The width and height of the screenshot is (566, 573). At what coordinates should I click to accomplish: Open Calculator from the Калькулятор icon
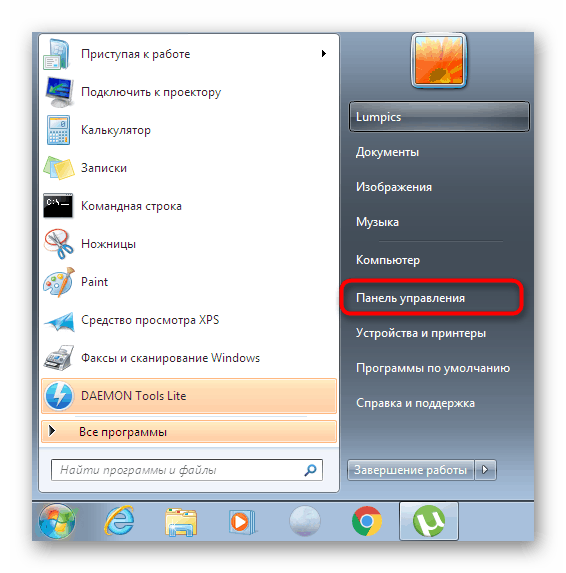tap(58, 130)
